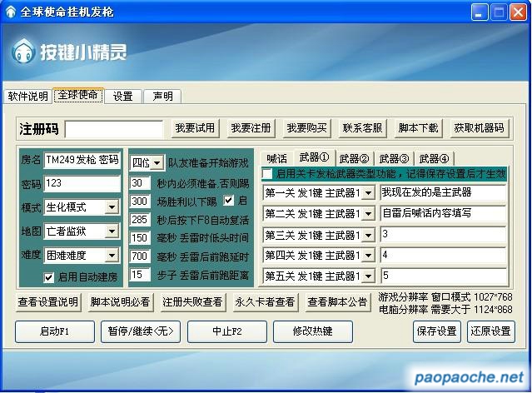The height and width of the screenshot is (393, 532).
Task: Open the 第二关 weapon dropdown
Action: click(x=319, y=214)
